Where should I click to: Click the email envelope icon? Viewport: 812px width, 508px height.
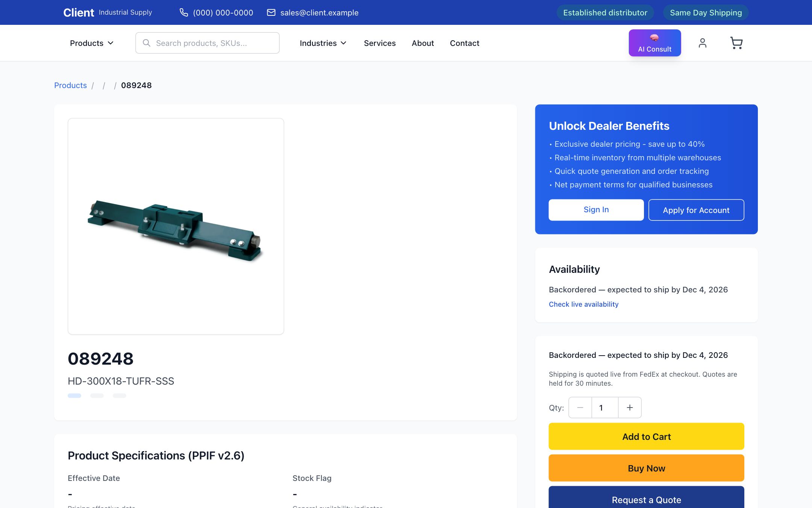point(271,12)
